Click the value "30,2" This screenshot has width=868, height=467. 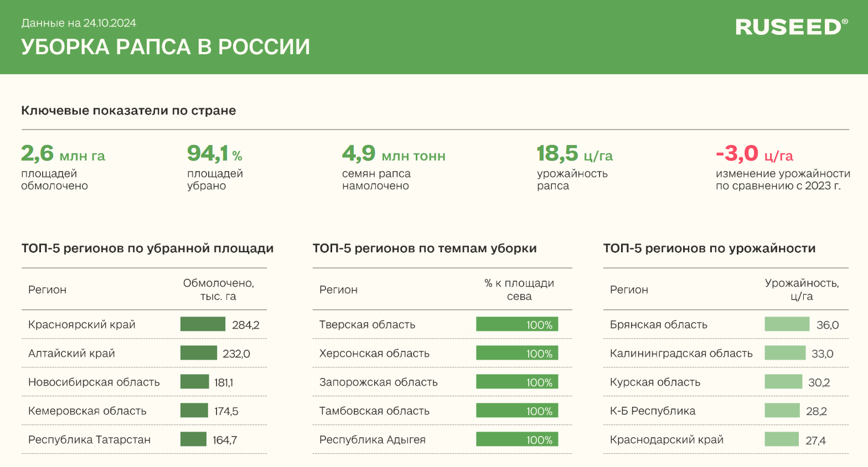819,383
